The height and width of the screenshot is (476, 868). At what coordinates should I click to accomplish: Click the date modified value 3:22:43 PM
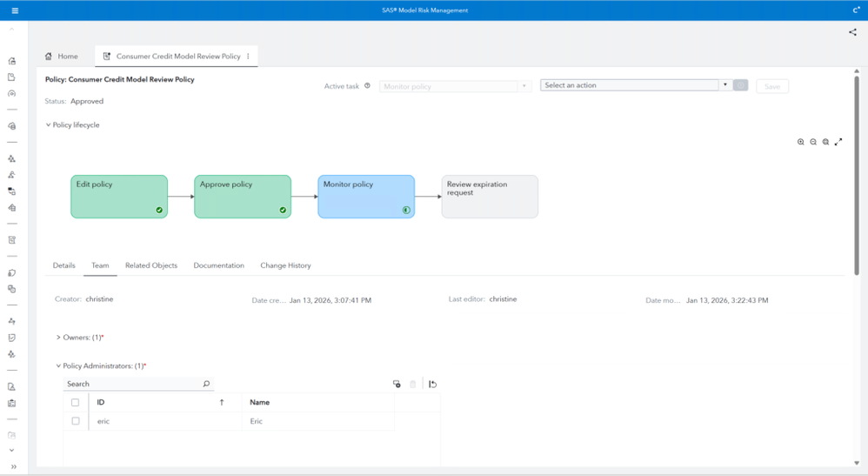tap(727, 300)
